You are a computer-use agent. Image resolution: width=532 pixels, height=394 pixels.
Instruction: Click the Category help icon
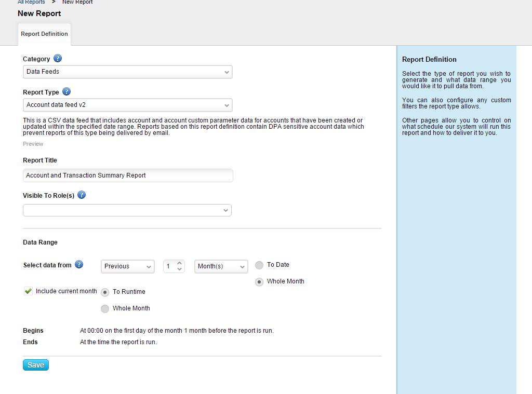coord(58,59)
